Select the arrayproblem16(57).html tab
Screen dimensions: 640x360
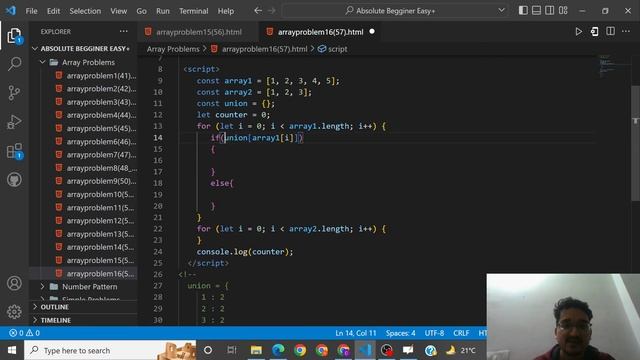320,32
